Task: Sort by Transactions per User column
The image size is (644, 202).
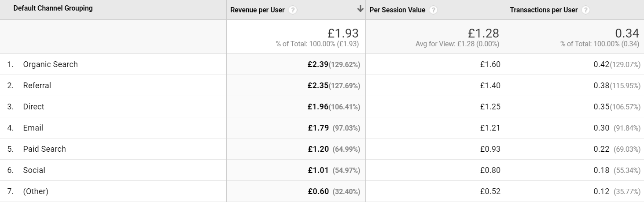Action: coord(544,10)
